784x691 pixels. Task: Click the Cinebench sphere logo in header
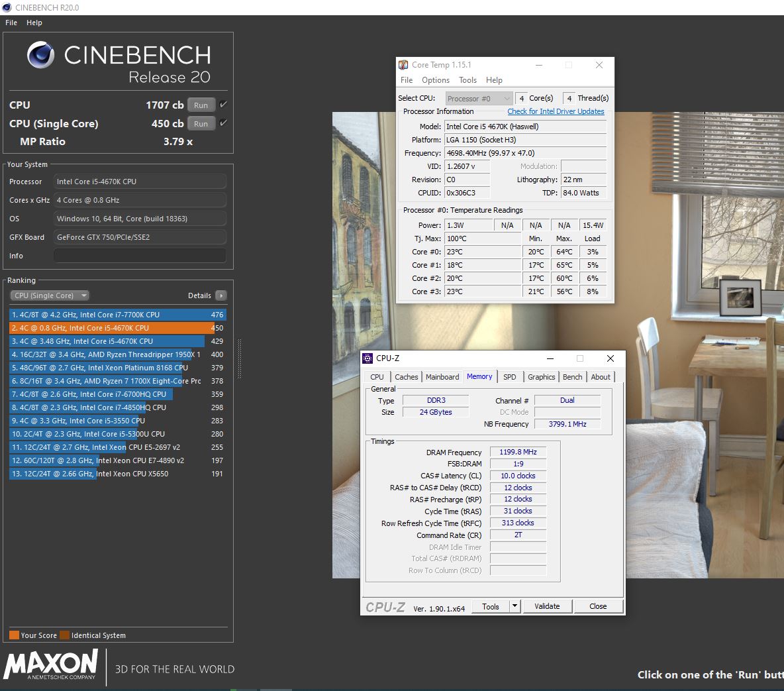[x=40, y=55]
